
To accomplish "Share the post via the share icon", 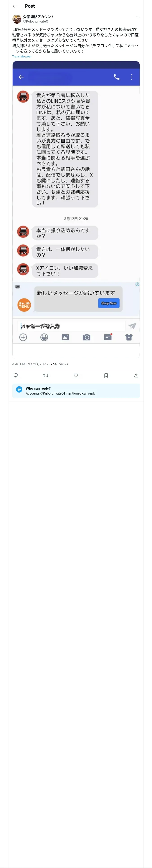I will coord(136,375).
